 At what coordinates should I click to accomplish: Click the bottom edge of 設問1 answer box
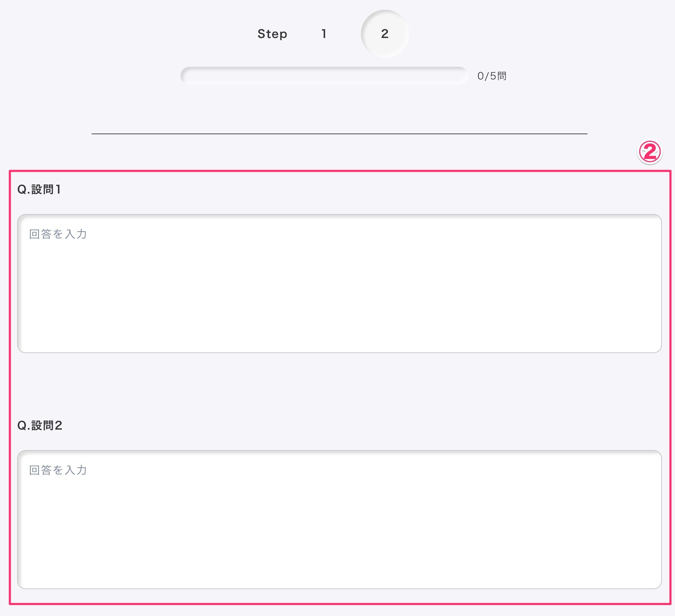(x=339, y=352)
